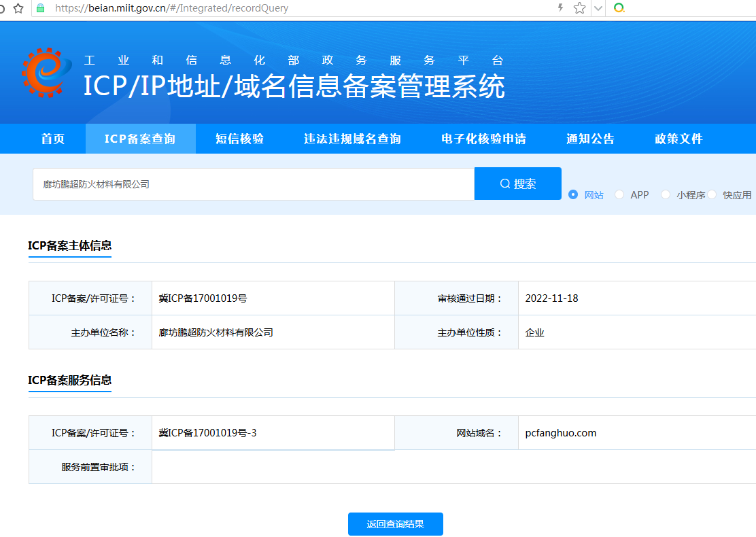Viewport: 756px width, 537px height.
Task: Click the green search engine icon
Action: pos(619,7)
